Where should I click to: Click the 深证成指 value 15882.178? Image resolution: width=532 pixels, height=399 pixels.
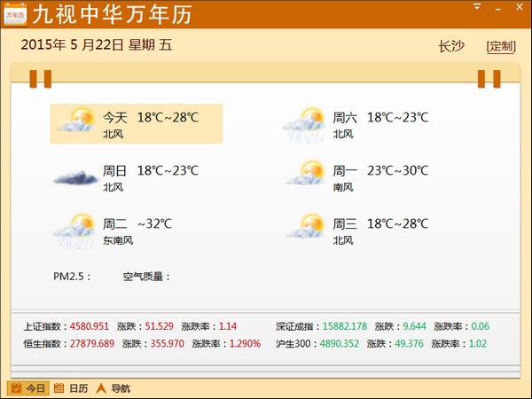[345, 326]
